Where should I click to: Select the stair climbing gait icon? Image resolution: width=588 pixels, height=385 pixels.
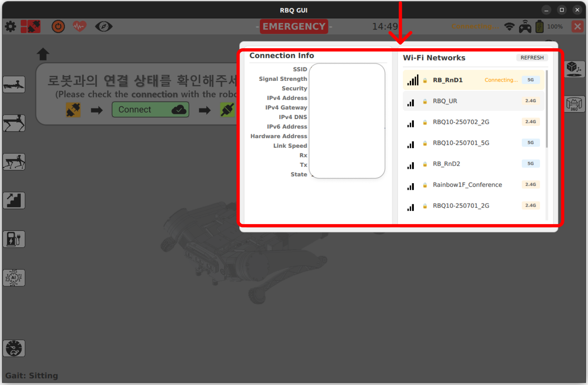pos(14,200)
